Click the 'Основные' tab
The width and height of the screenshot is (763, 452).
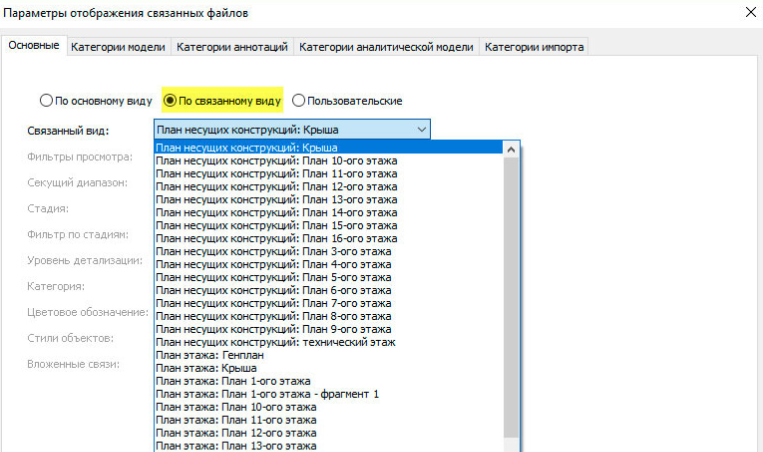coord(36,46)
